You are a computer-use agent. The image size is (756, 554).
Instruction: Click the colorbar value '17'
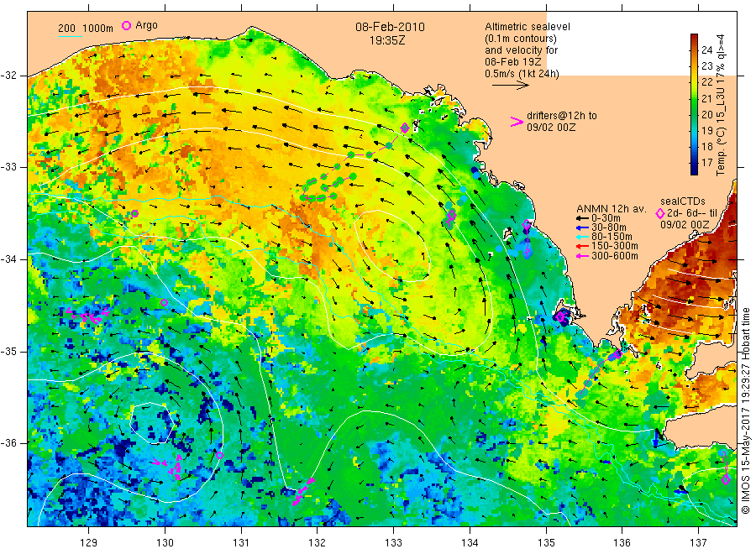point(706,162)
